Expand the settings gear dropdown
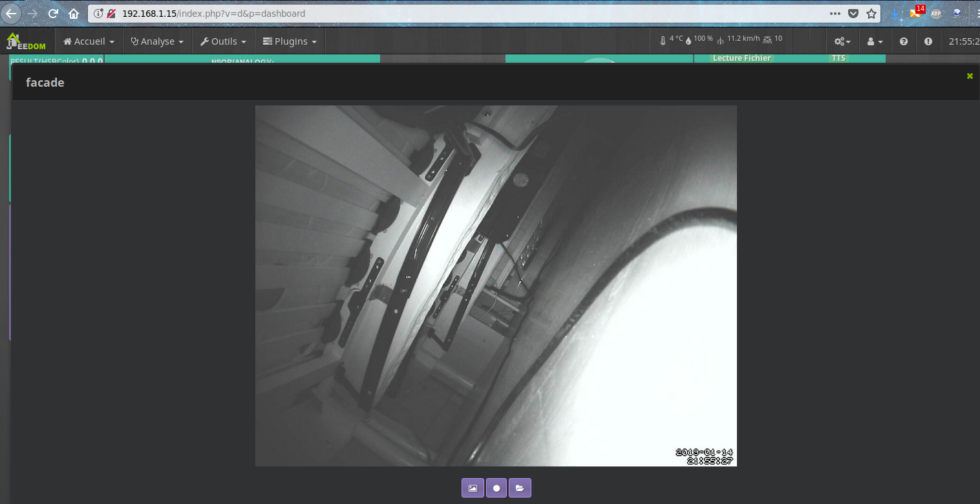This screenshot has width=980, height=504. coord(842,41)
